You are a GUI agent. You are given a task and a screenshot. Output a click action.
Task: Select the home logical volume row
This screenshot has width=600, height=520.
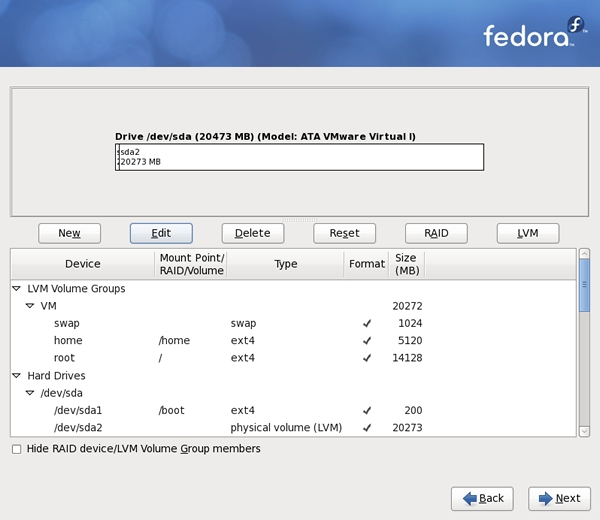pos(293,341)
